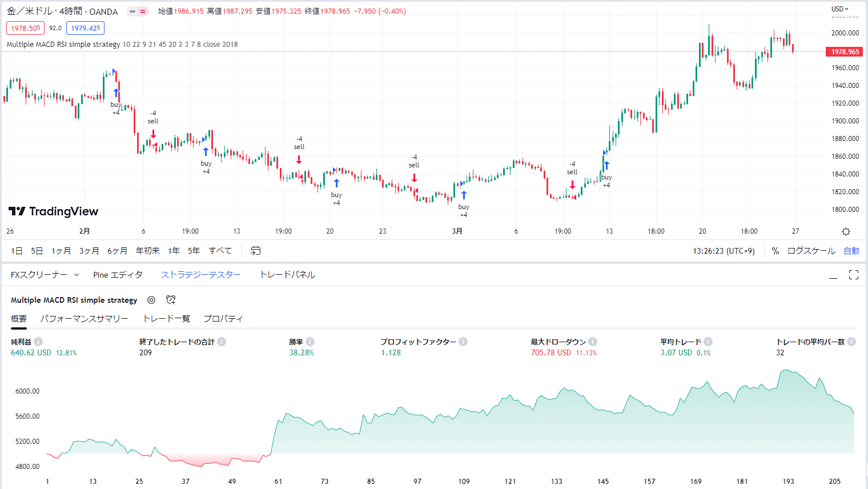
Task: Click the 金/米ドル symbol title
Action: [62, 11]
